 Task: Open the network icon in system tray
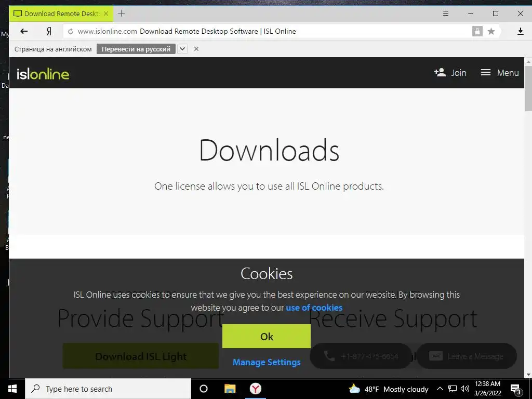click(453, 389)
